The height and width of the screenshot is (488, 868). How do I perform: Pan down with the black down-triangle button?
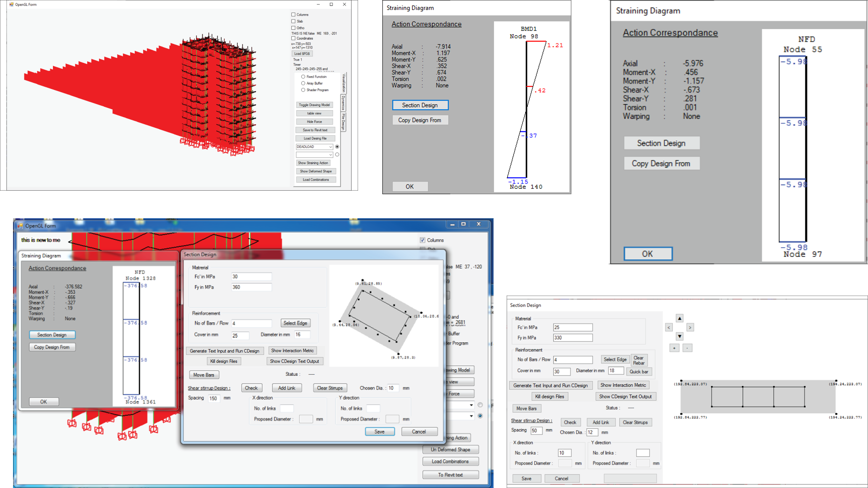(679, 336)
